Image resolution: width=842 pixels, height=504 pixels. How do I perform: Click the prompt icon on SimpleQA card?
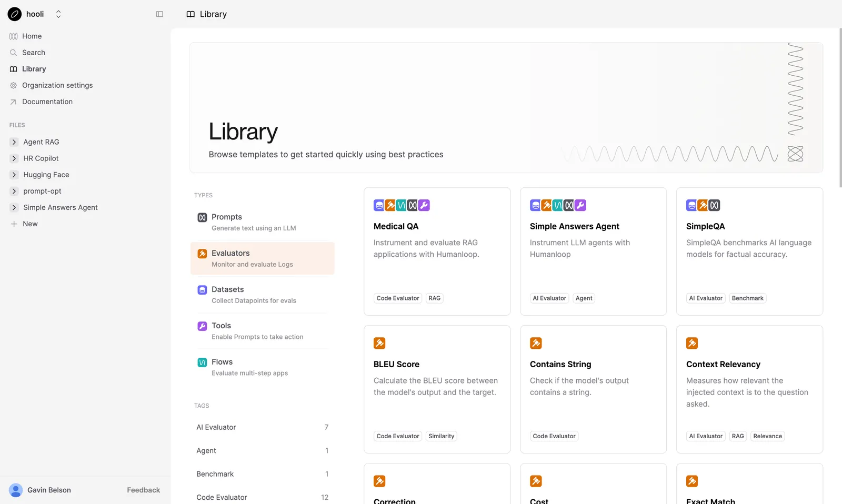(x=714, y=205)
